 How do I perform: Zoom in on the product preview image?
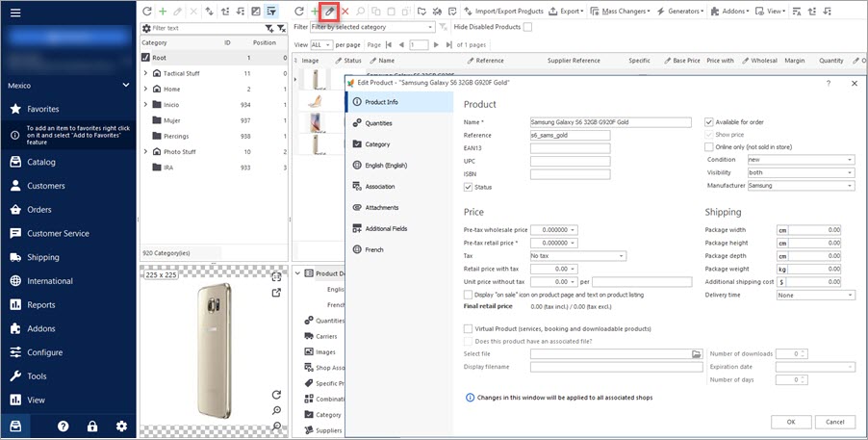276,410
